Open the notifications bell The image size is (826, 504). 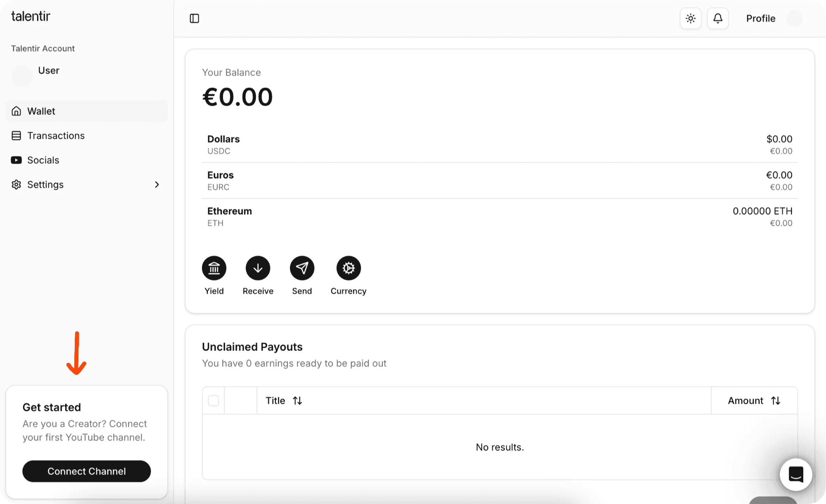pos(718,19)
